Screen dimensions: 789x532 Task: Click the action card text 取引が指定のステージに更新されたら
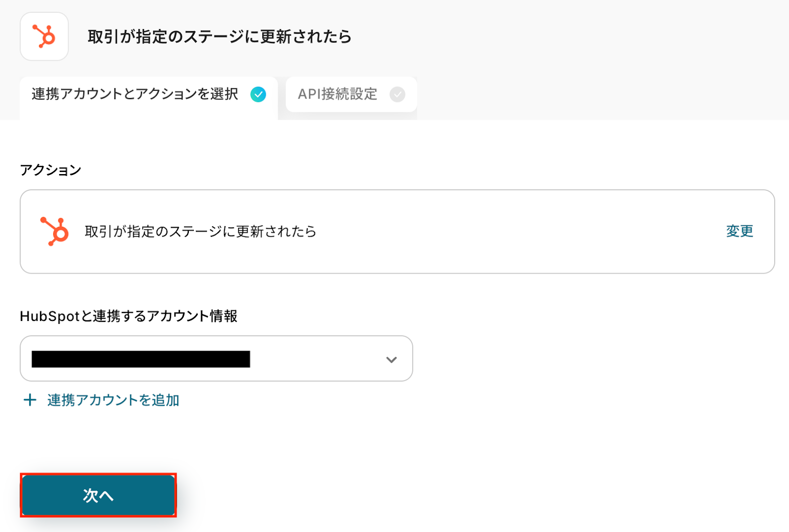tap(200, 231)
